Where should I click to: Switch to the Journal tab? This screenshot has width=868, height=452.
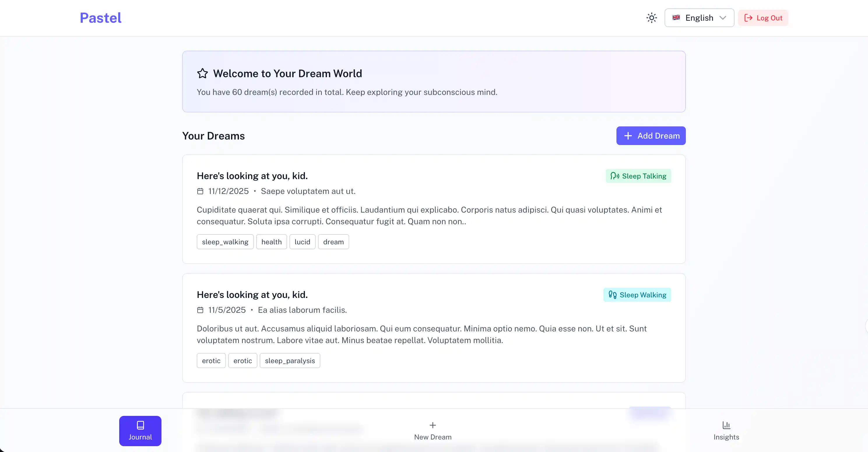[x=140, y=431]
